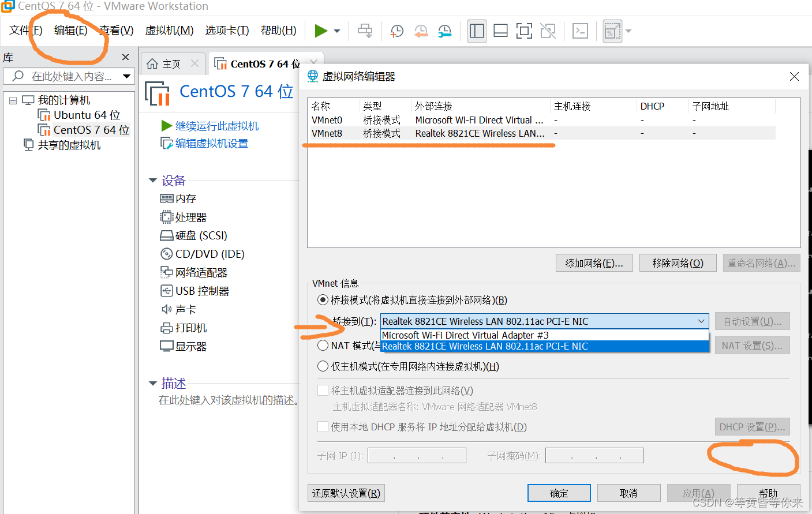This screenshot has width=812, height=514.
Task: Click the 处理器 processor device icon
Action: [167, 217]
